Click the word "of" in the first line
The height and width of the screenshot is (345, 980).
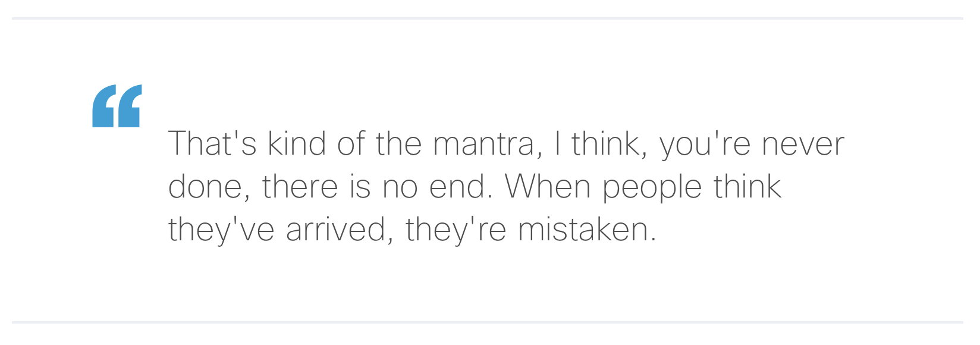[x=351, y=144]
